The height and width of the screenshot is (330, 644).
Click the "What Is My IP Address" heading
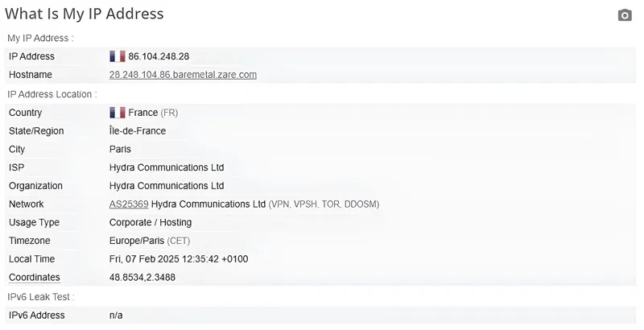(85, 14)
